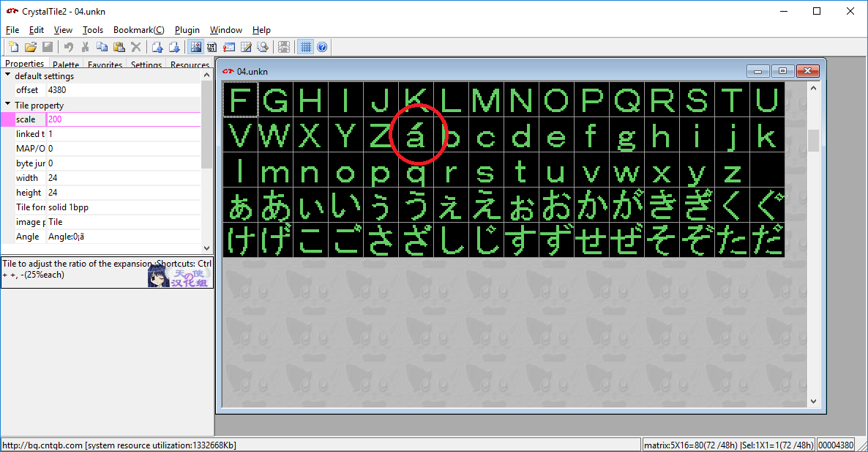
Task: Select the MAP/O property value
Action: tap(124, 149)
